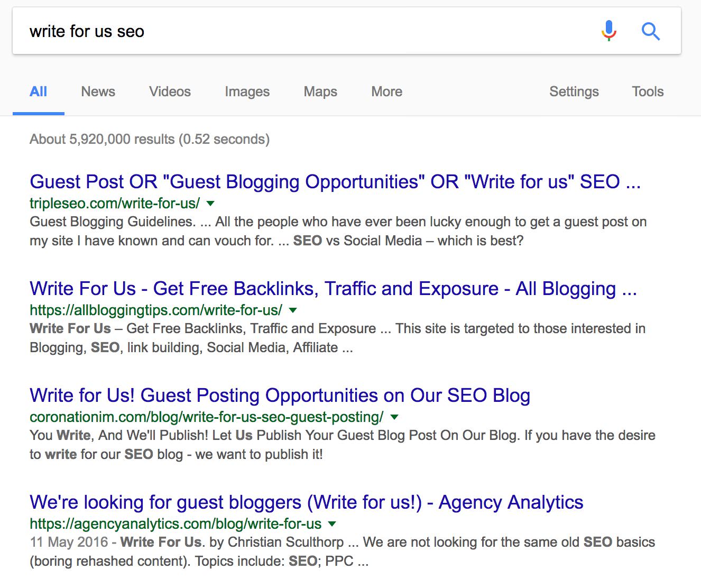Switch to the Videos tab
Viewport: 701px width, 588px height.
point(170,91)
